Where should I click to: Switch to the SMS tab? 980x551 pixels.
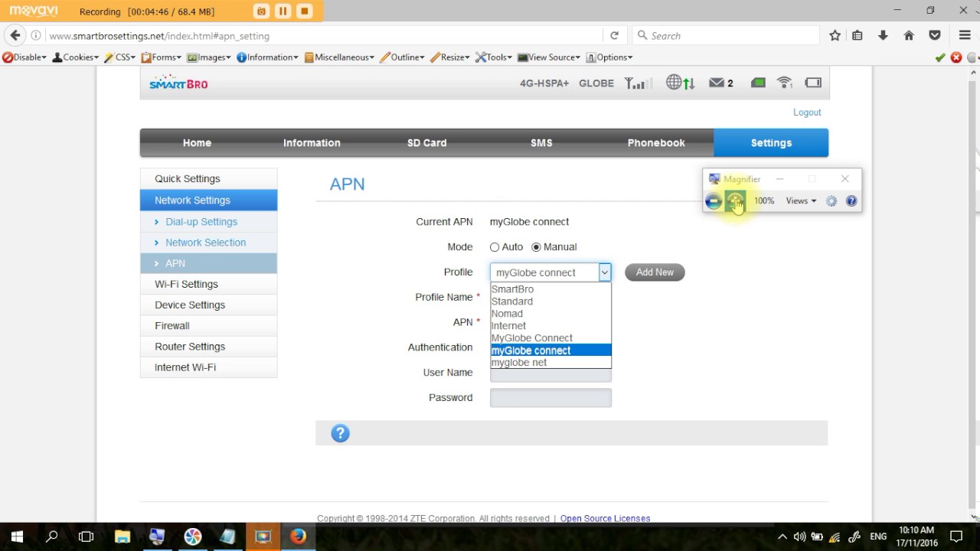(x=541, y=143)
